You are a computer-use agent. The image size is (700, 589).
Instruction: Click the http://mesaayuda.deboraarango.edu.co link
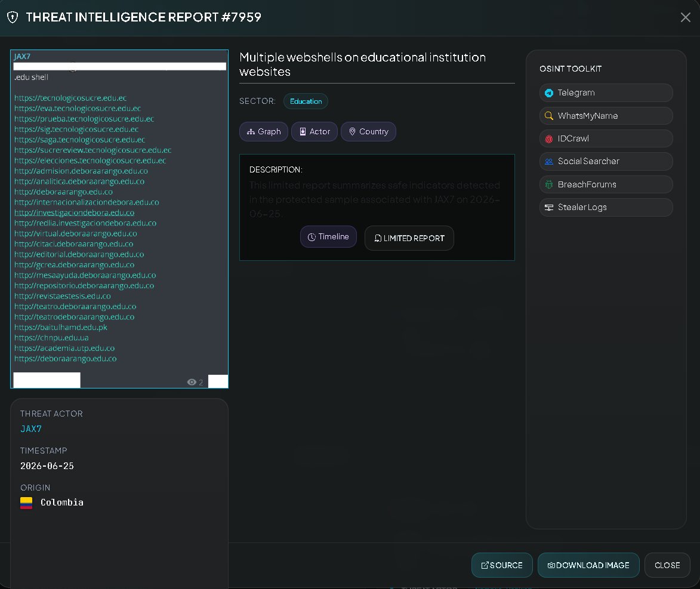[85, 276]
